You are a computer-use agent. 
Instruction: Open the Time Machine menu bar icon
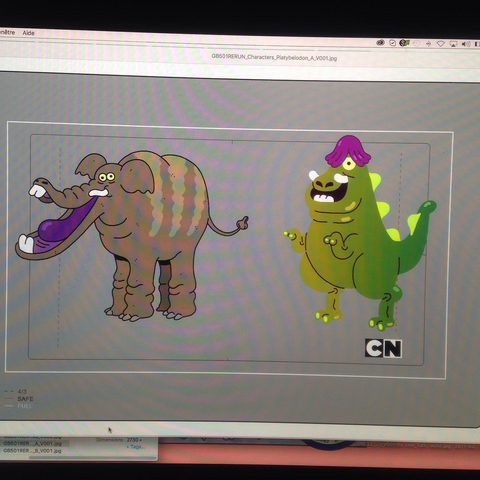click(x=417, y=43)
